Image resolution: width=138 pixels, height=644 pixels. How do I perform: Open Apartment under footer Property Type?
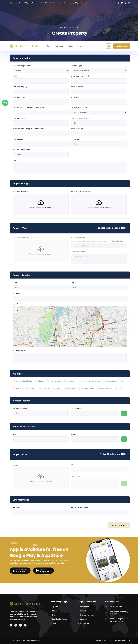[x=56, y=607]
